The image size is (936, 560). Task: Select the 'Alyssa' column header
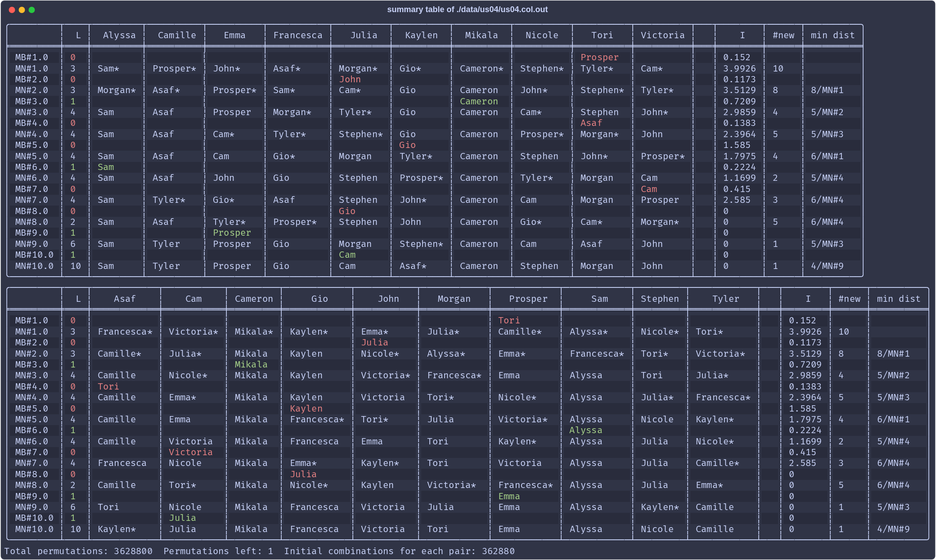click(x=119, y=35)
